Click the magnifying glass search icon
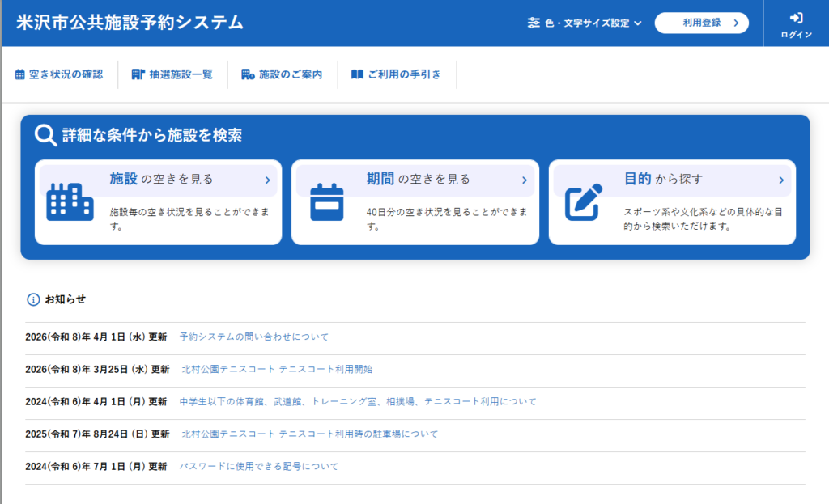 [x=45, y=135]
